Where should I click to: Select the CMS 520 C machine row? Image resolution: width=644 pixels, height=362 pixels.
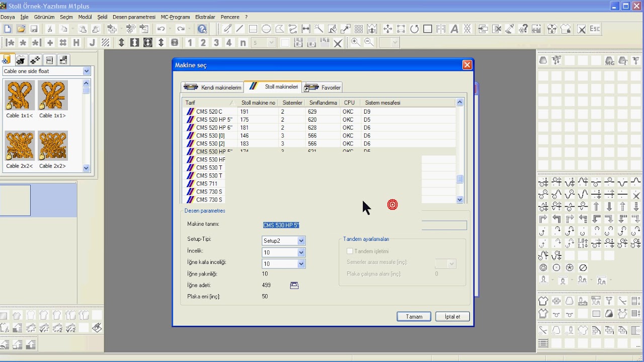point(319,112)
